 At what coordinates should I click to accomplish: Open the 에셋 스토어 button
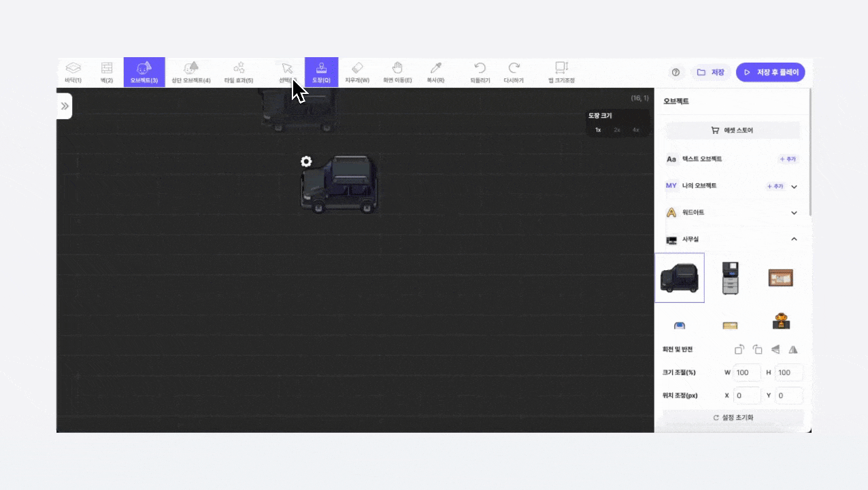click(x=732, y=130)
